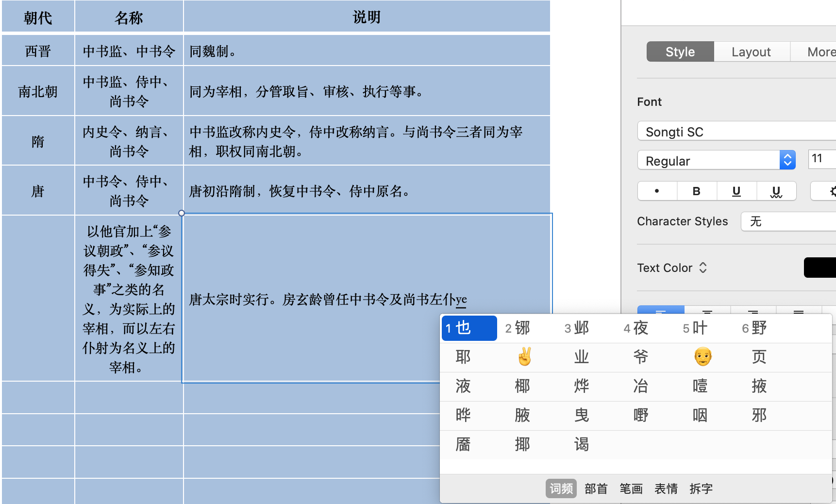Switch candidate sorting to 笔画
The image size is (836, 504).
click(631, 488)
